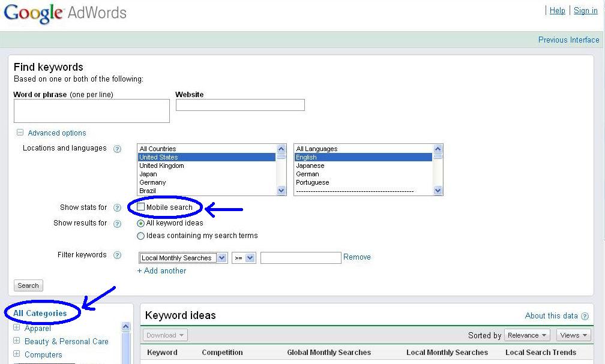
Task: Select All Categories heading
Action: 40,313
